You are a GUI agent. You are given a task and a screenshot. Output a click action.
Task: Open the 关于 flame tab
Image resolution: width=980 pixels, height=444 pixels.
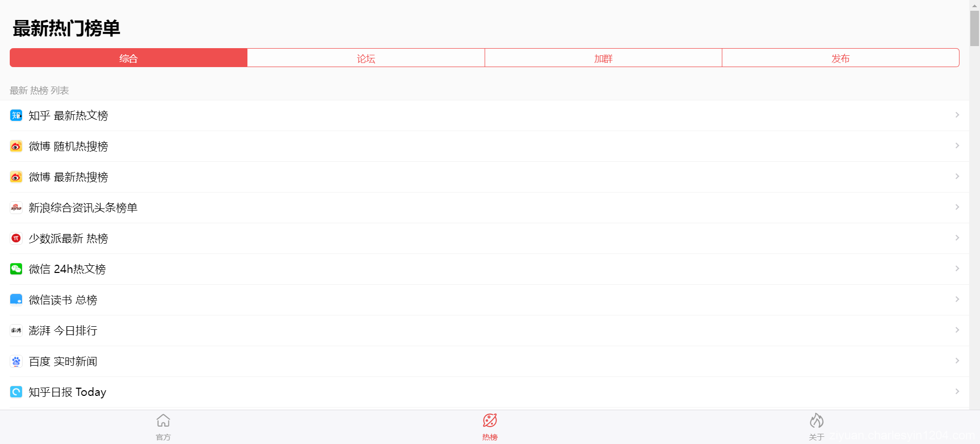point(817,427)
